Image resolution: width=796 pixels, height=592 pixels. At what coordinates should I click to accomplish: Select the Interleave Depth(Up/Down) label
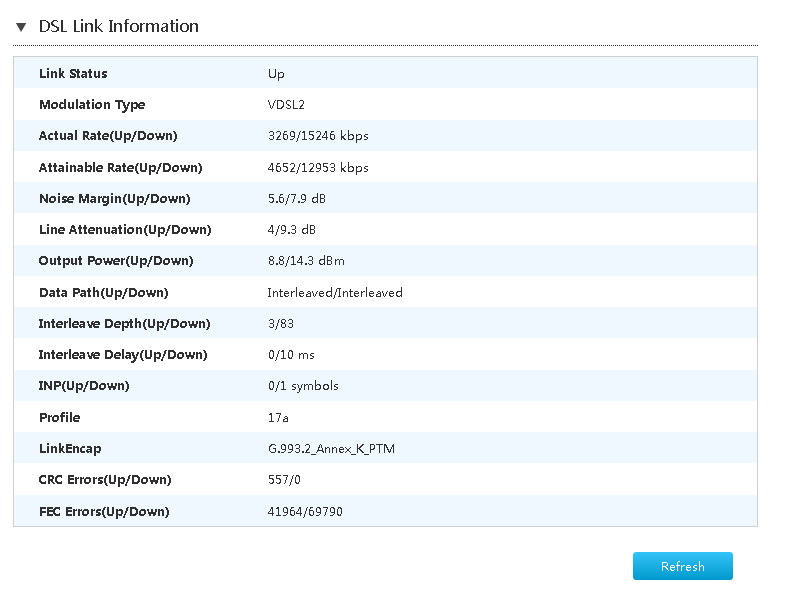point(124,324)
